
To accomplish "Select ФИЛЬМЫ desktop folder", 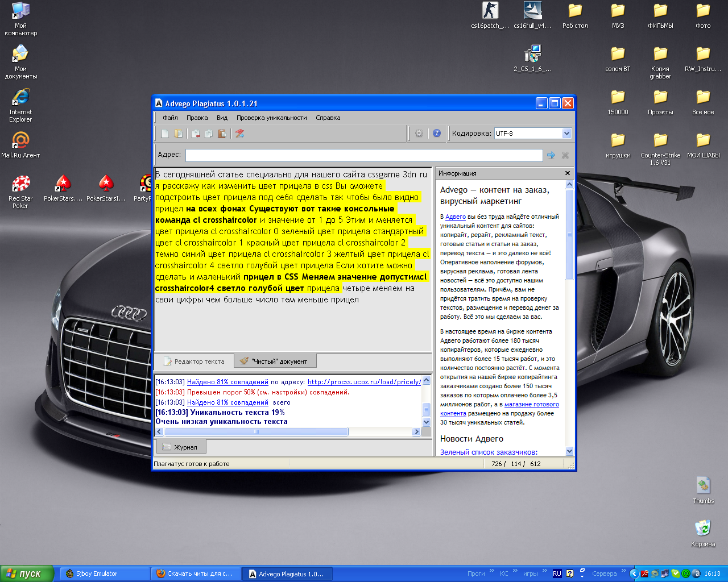I will [x=660, y=15].
